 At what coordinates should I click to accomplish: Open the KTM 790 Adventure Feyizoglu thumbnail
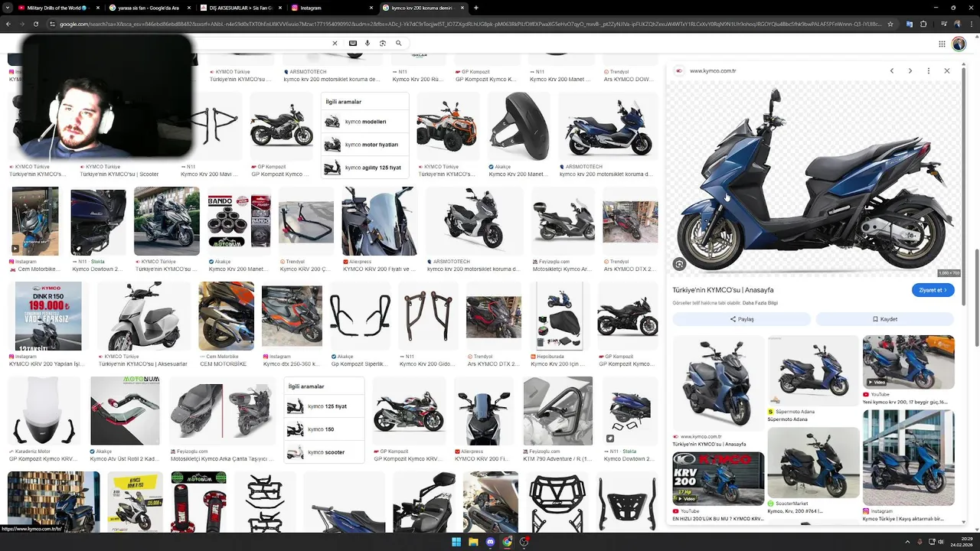(558, 411)
